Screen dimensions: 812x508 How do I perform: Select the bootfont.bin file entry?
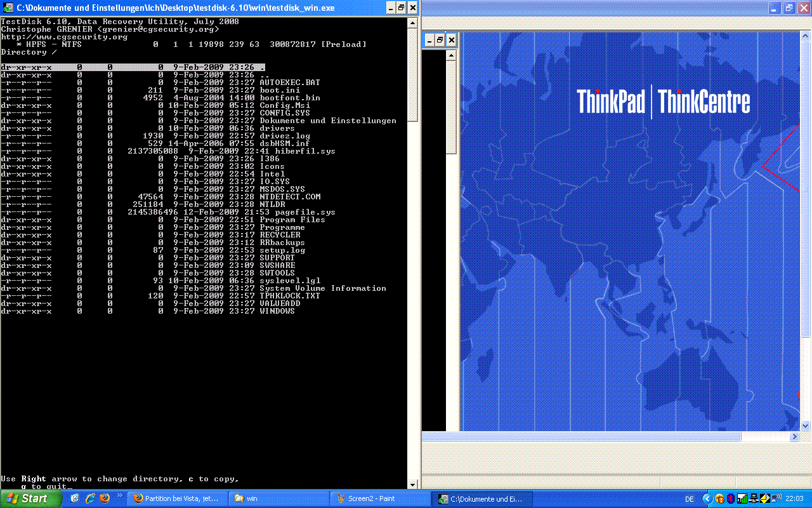[x=160, y=98]
